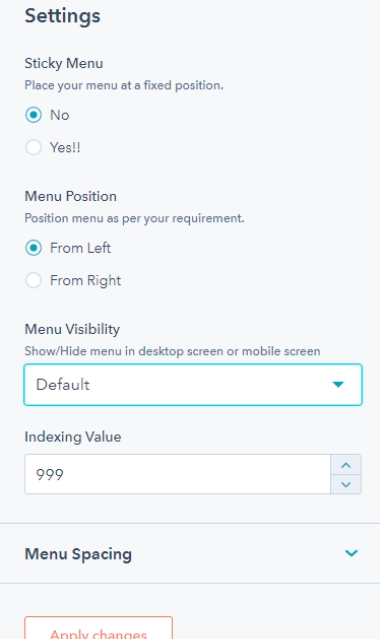Click the Menu Visibility field label
The image size is (380, 639).
coord(72,329)
